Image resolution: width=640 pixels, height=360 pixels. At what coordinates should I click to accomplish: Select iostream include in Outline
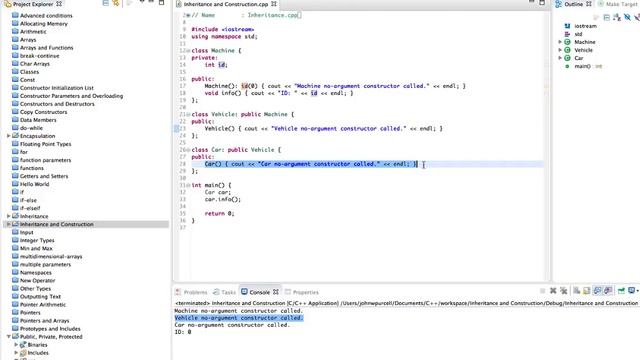[x=586, y=26]
